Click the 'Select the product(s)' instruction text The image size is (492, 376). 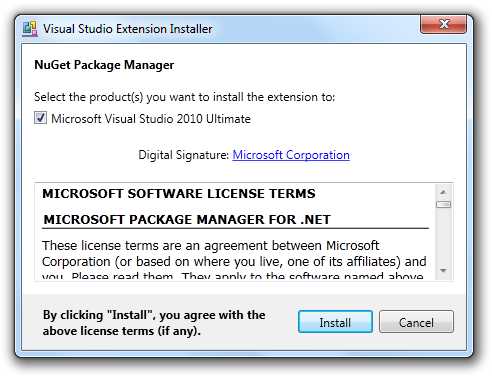tap(185, 97)
